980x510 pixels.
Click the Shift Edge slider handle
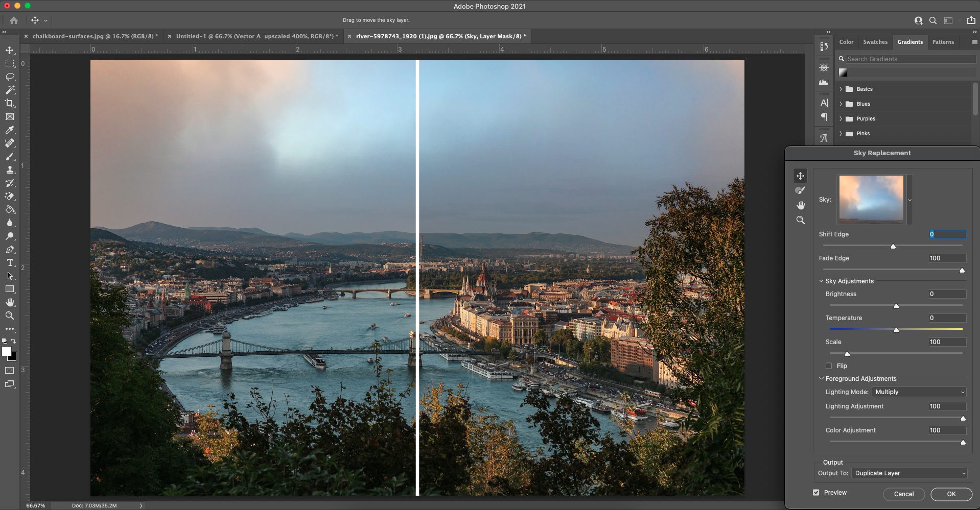(893, 246)
